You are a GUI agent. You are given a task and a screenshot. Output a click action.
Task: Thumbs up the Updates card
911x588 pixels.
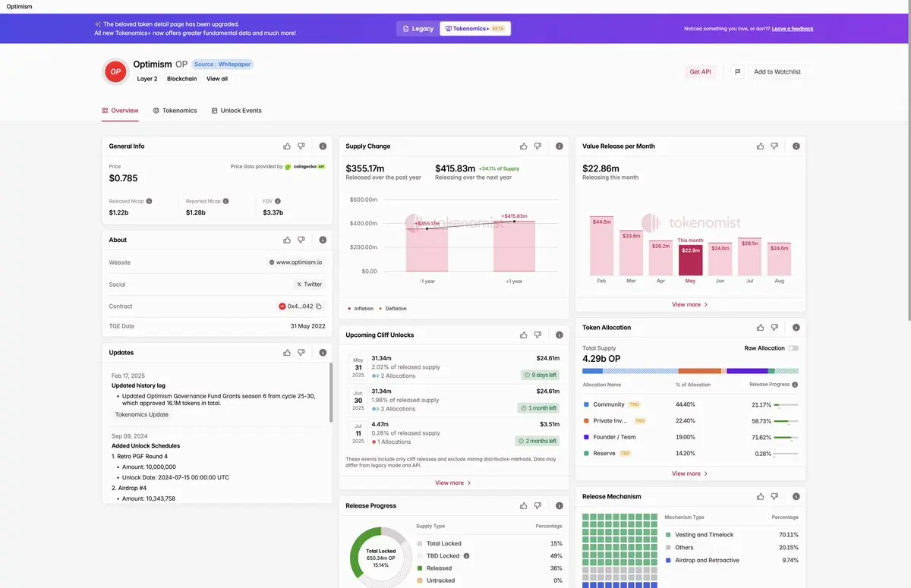tap(287, 353)
